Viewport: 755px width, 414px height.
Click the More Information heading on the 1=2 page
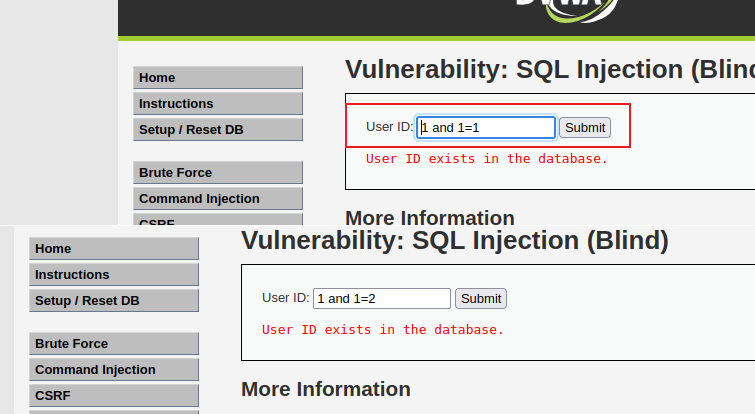click(326, 389)
